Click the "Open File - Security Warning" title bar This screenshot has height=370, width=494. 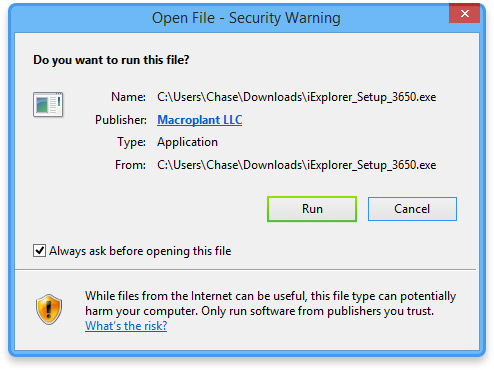coord(246,18)
